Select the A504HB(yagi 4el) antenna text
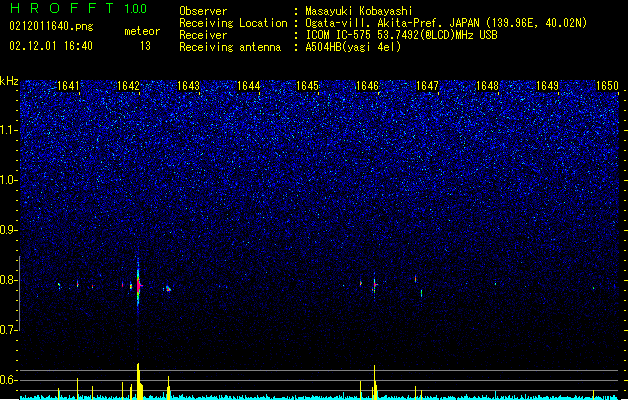The image size is (629, 400). (353, 47)
